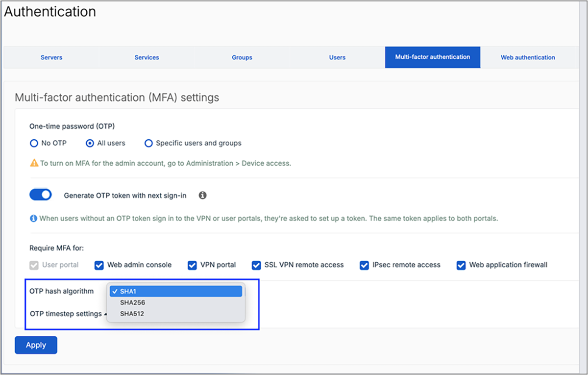Uncheck IPsec remote access
Image resolution: width=588 pixels, height=375 pixels.
pos(364,265)
